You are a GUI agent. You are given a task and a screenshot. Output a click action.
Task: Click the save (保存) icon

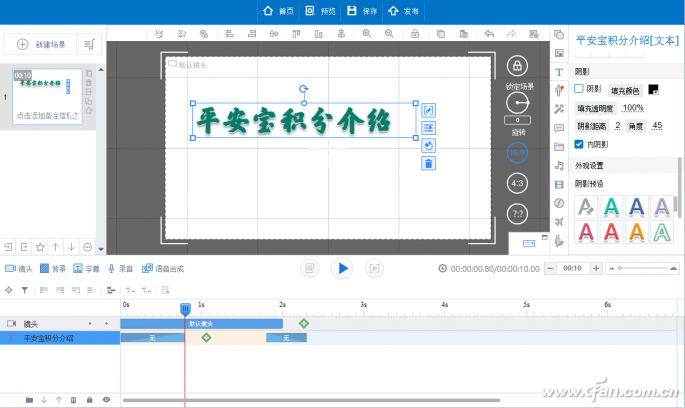point(351,11)
